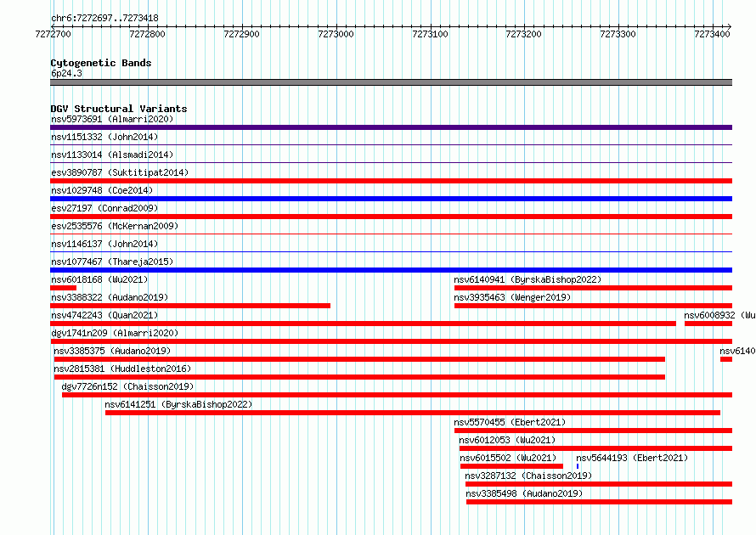Click the nsv1146137 (John2014) label
The height and width of the screenshot is (535, 756).
104,244
